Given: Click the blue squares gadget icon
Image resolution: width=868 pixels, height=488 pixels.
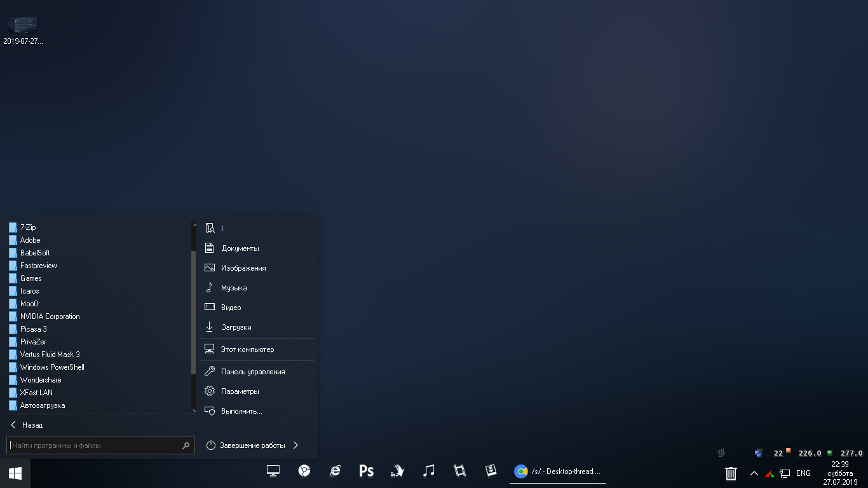Looking at the screenshot, I should pos(758,453).
